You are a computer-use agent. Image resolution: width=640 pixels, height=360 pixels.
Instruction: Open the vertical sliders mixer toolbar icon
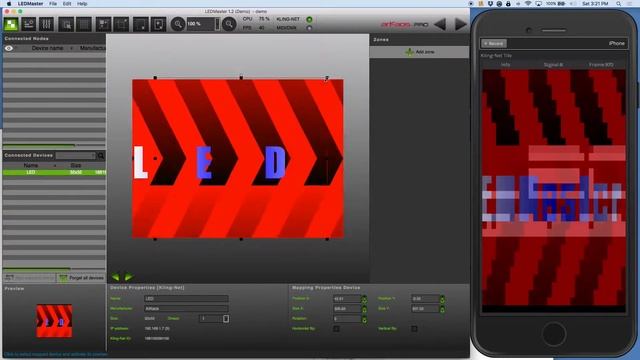point(46,24)
